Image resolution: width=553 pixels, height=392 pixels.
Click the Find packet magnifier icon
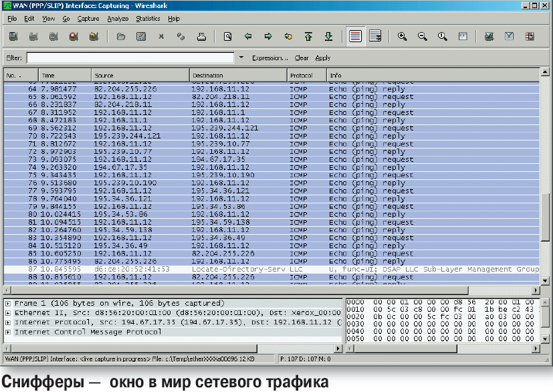point(228,36)
